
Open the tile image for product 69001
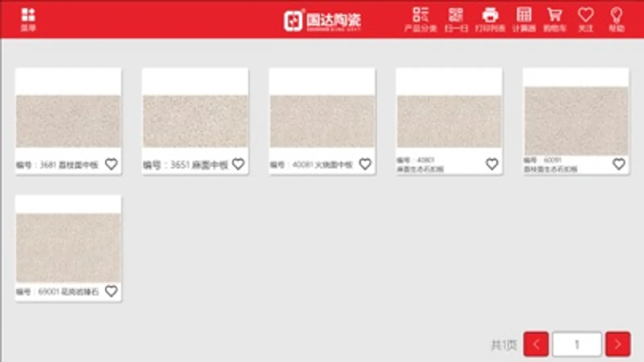(x=68, y=248)
